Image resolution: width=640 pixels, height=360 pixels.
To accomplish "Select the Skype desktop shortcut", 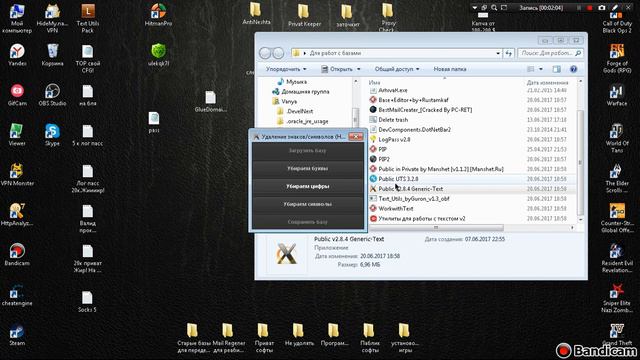I will click(x=52, y=135).
